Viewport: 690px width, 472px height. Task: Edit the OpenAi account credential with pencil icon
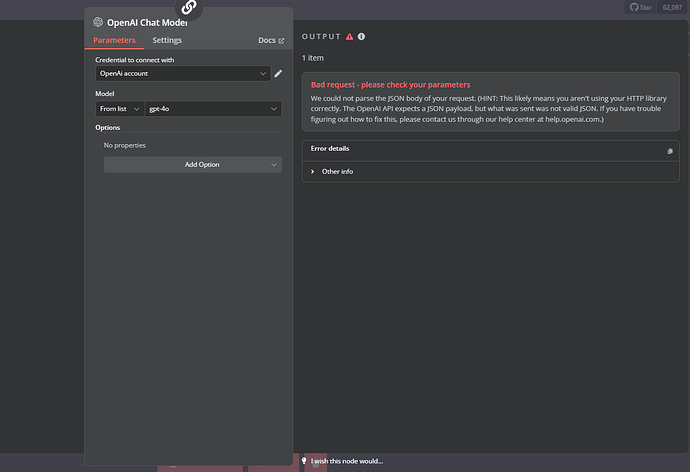[x=278, y=73]
